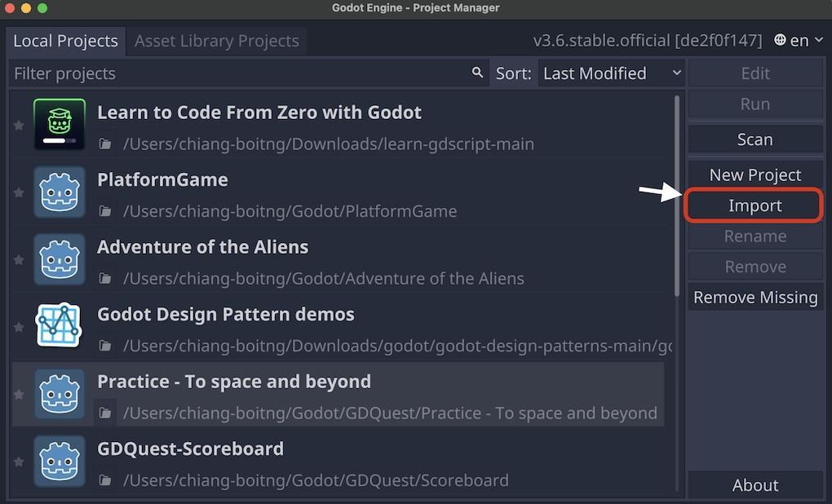Image resolution: width=832 pixels, height=504 pixels.
Task: Create a project with New Project button
Action: pyautogui.click(x=755, y=175)
